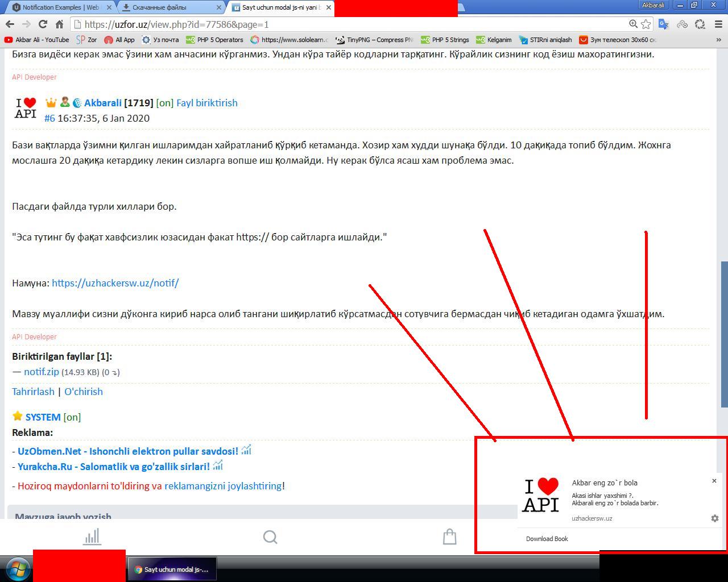This screenshot has height=582, width=728.
Task: Open the Windows Start menu
Action: pos(16,569)
